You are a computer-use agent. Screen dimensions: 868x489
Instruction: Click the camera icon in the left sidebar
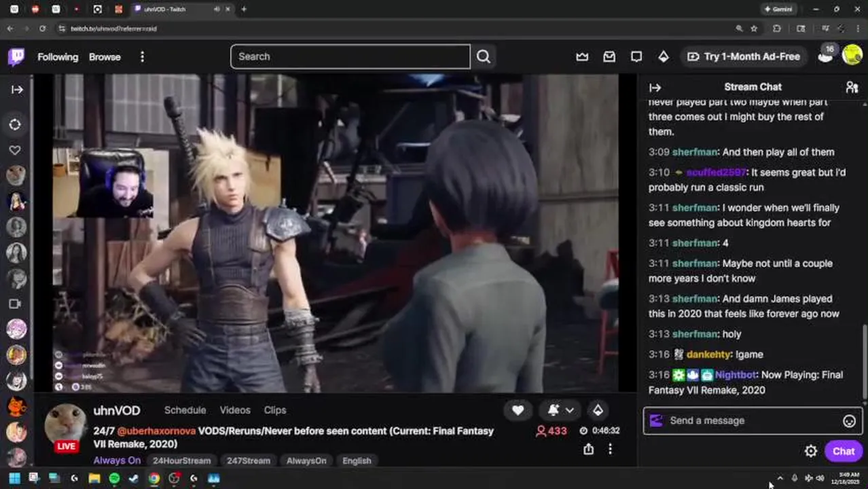(x=15, y=304)
